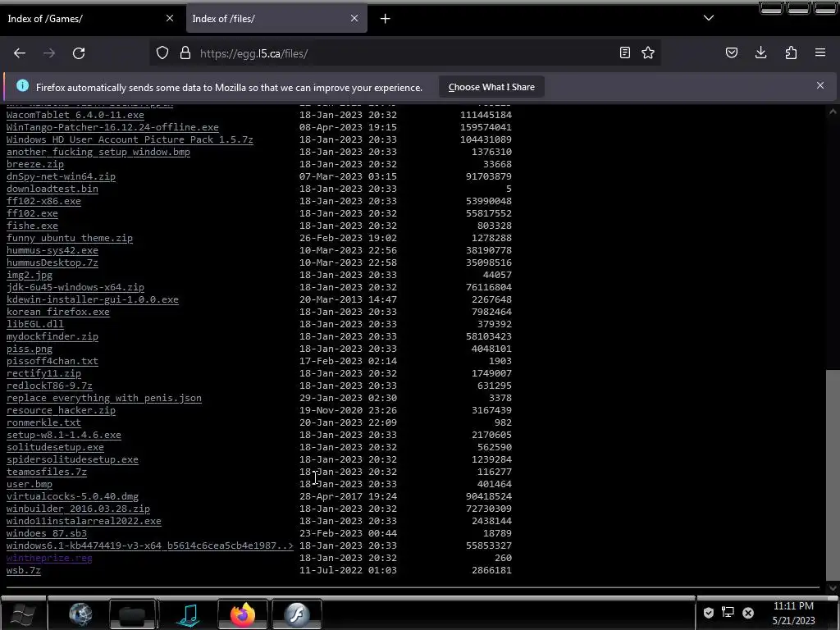The image size is (840, 630).
Task: Download the breeze.zip file
Action: (34, 164)
